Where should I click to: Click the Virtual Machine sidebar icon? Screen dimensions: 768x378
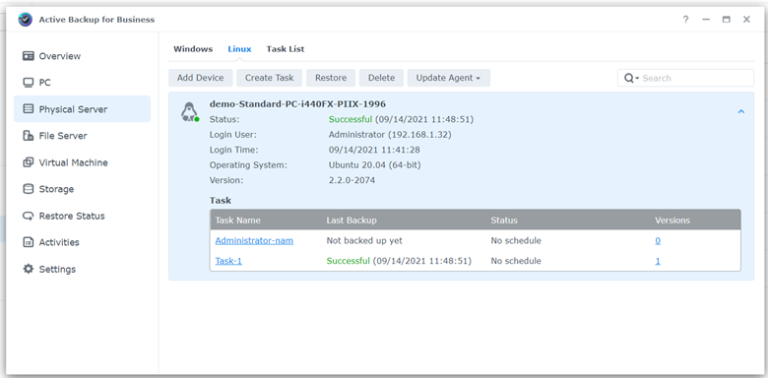coord(28,163)
